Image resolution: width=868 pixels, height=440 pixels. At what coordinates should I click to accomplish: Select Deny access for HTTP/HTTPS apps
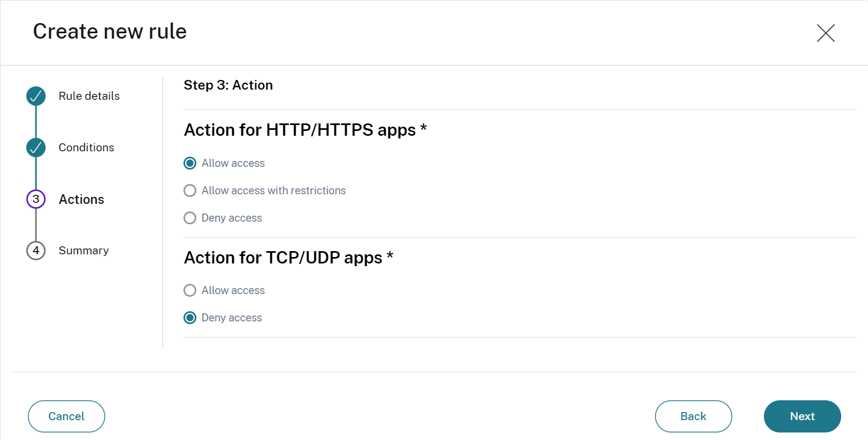point(190,218)
